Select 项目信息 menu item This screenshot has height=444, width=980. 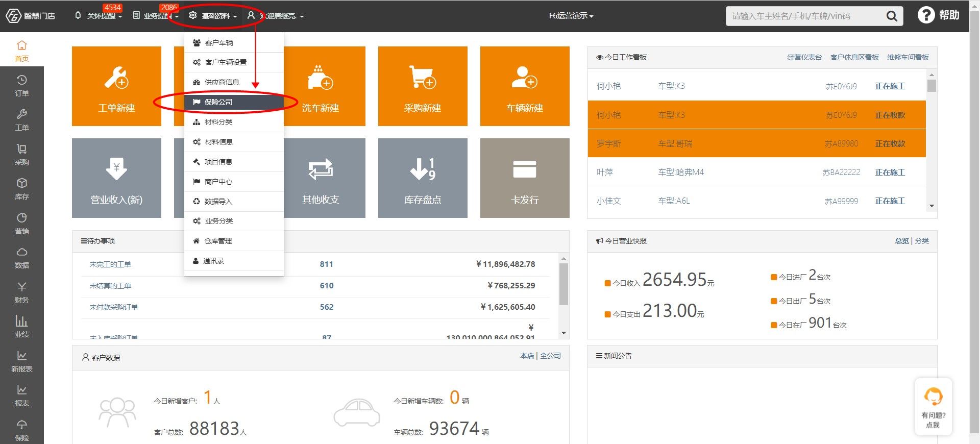pos(234,162)
